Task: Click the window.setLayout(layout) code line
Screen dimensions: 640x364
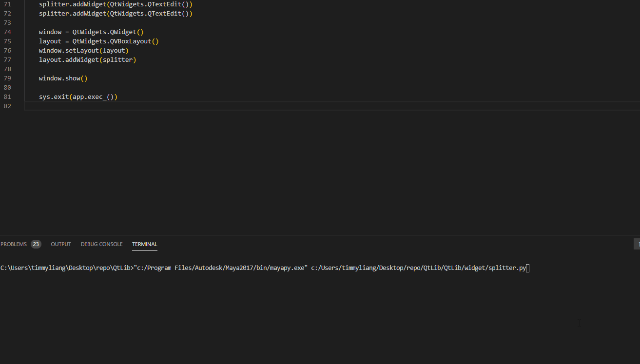Action: coord(83,51)
